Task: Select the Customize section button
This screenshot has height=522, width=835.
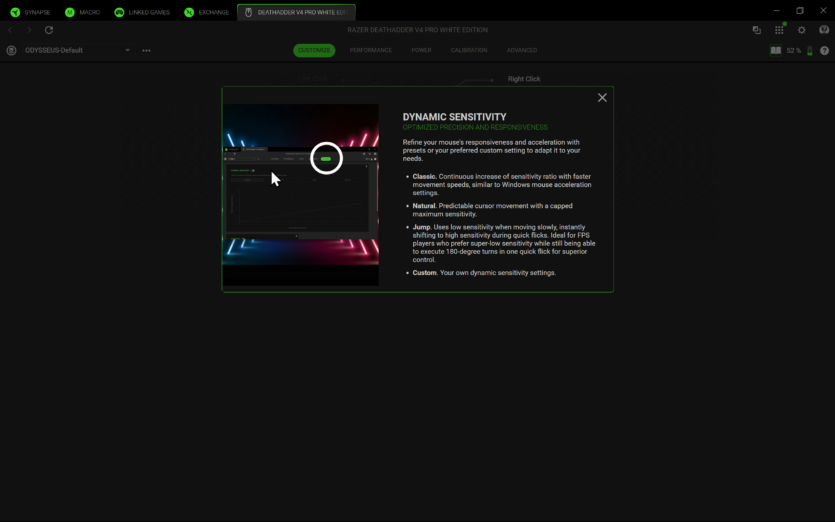Action: (x=314, y=50)
